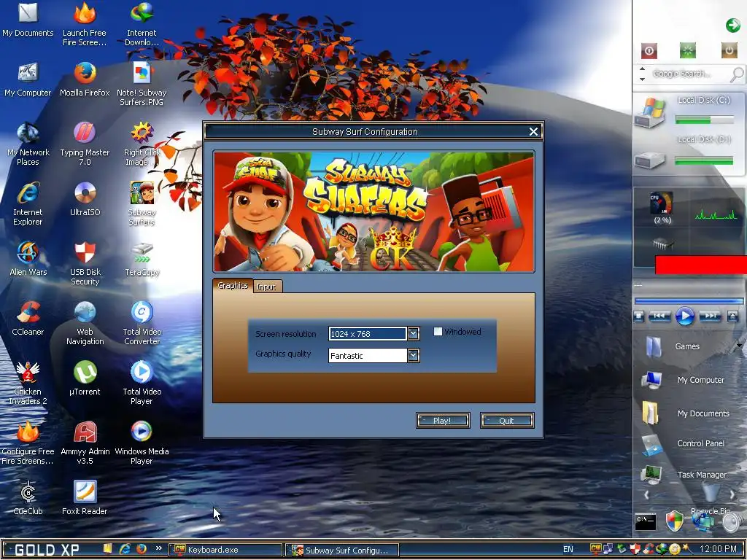Expand the quick launch chevron on taskbar
The width and height of the screenshot is (747, 560).
click(x=158, y=548)
